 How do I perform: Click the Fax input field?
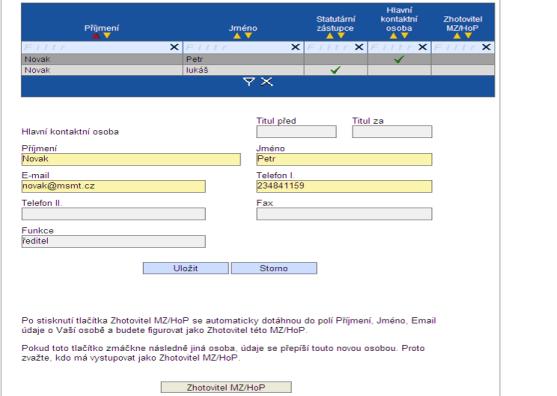(344, 214)
